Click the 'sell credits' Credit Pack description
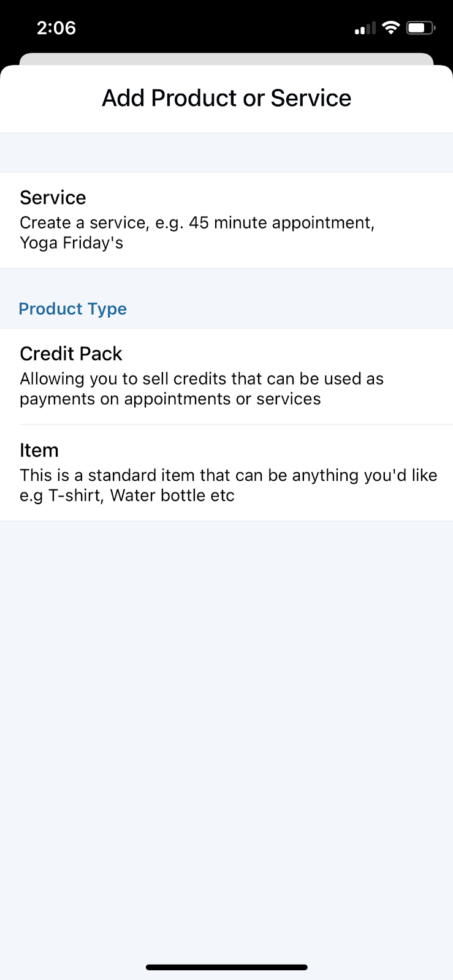This screenshot has height=980, width=453. (x=202, y=389)
